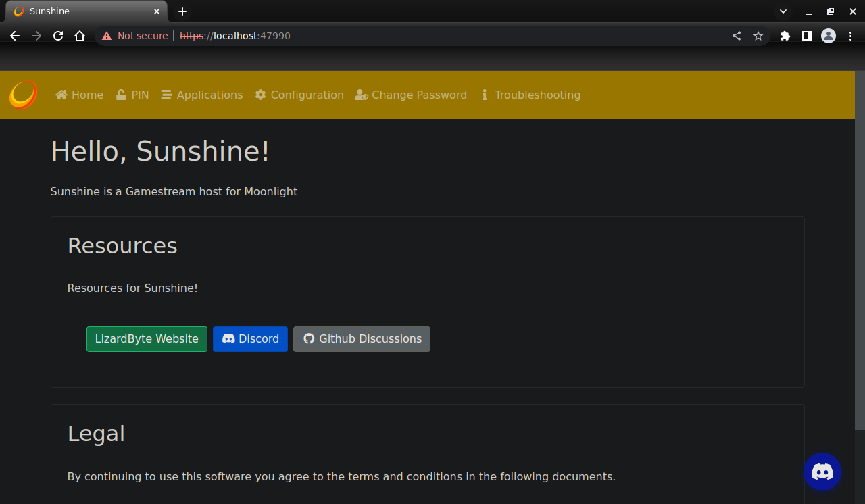Open the browser extensions puzzle icon
The image size is (865, 504).
pos(785,36)
